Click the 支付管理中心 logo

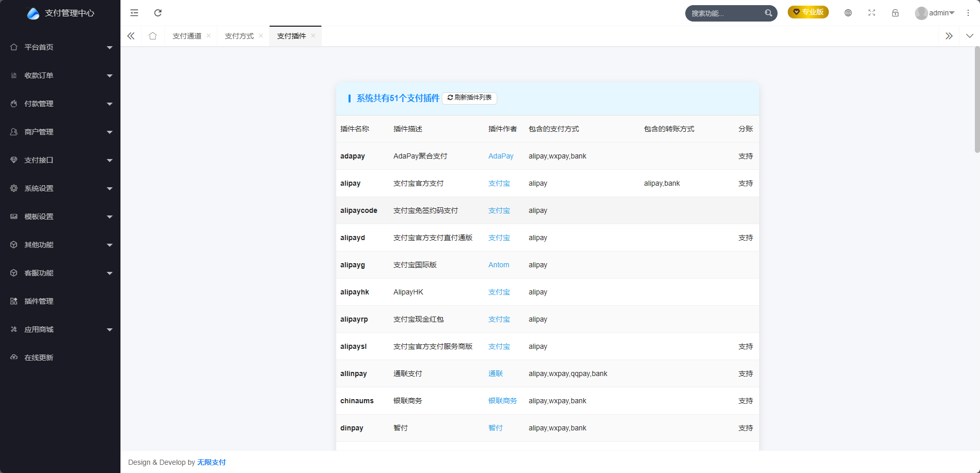[33, 13]
